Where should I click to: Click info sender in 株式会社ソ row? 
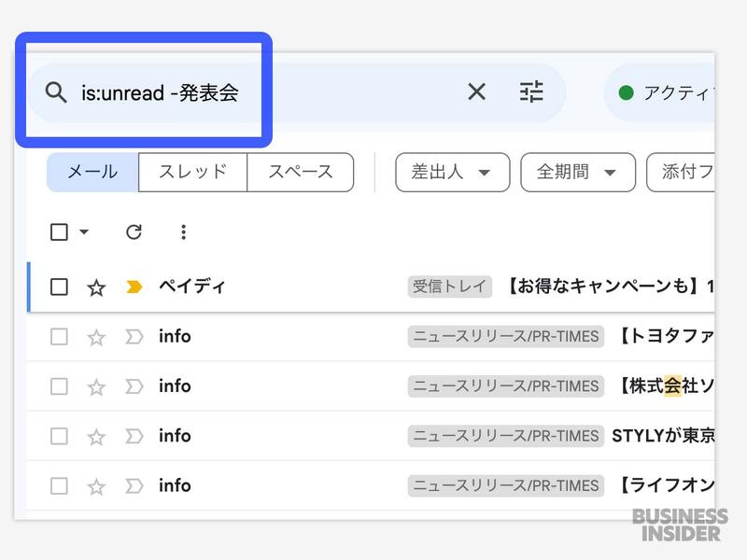pos(175,385)
